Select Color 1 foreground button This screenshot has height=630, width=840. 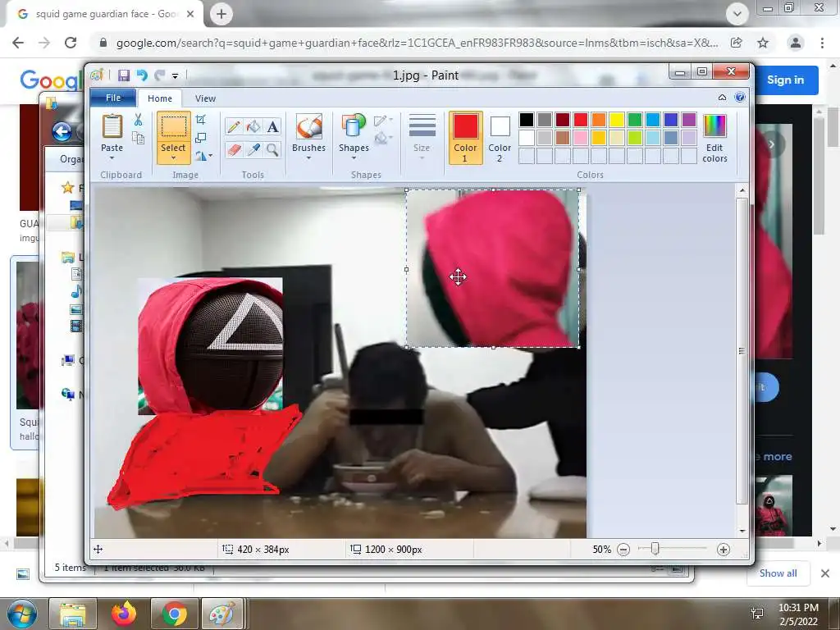pyautogui.click(x=466, y=138)
